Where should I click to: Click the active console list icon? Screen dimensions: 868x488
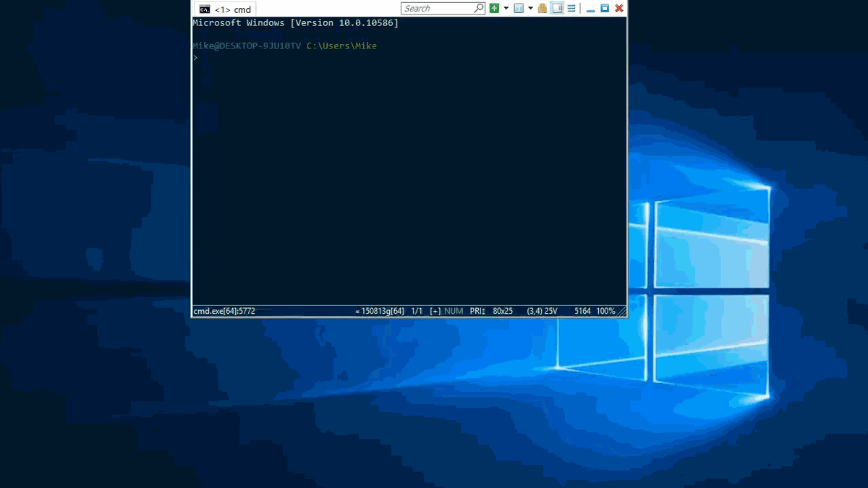(x=519, y=9)
